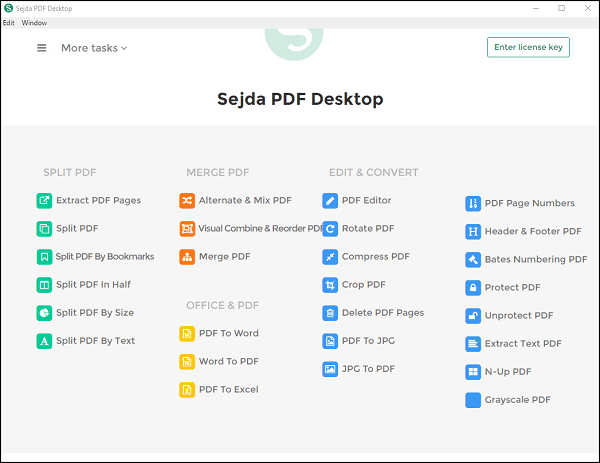Open the Merge PDF text link
600x463 pixels.
pos(225,256)
